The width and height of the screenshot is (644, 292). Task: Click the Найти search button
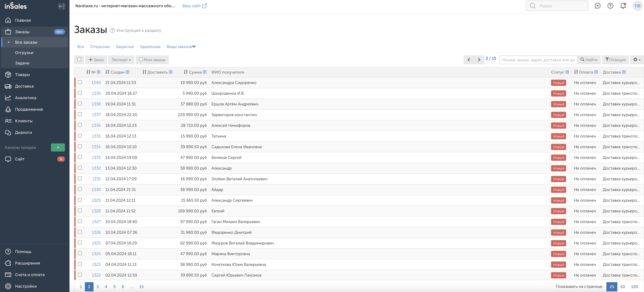click(x=589, y=60)
